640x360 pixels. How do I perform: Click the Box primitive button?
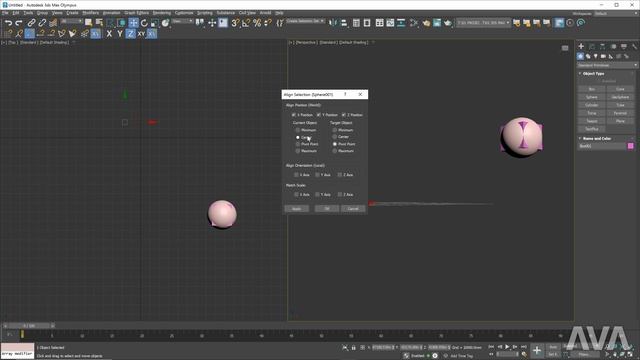592,89
